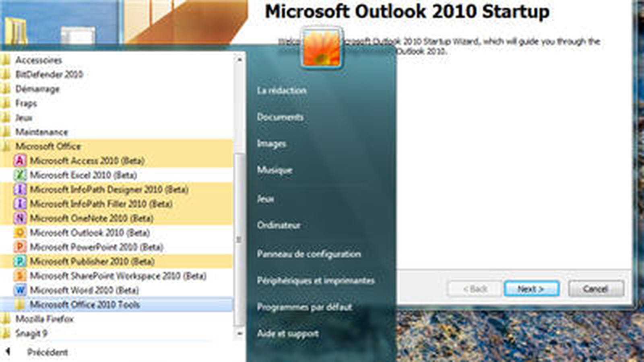Click the Word 2010 icon
The width and height of the screenshot is (644, 362).
tap(20, 290)
